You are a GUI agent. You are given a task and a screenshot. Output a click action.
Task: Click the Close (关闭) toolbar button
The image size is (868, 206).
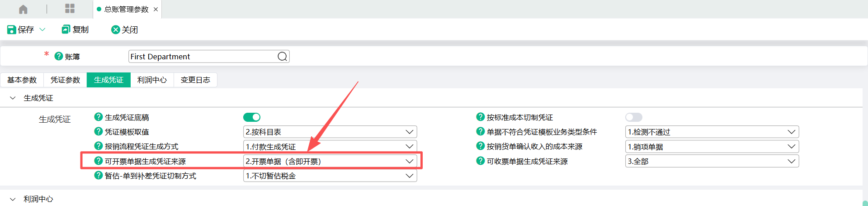pyautogui.click(x=124, y=29)
